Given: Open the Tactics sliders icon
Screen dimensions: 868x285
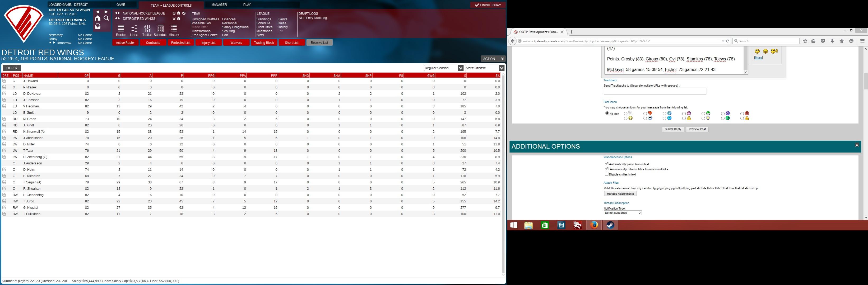Looking at the screenshot, I should click(147, 28).
